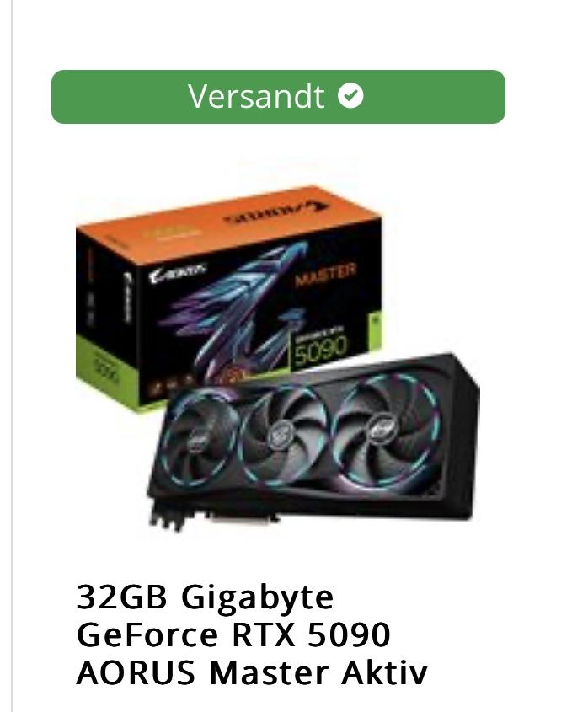Click the 'AORUS Master Aktiv' title line
This screenshot has height=712, width=588.
pos(252,672)
